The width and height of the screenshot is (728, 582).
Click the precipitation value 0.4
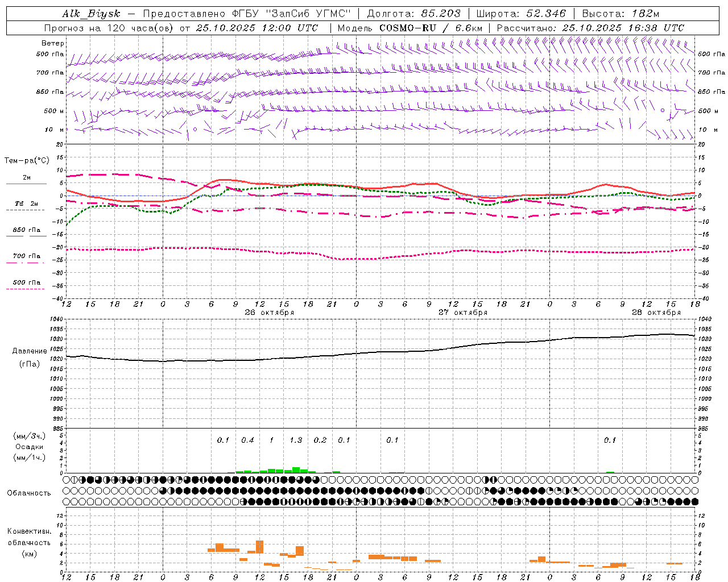point(247,440)
